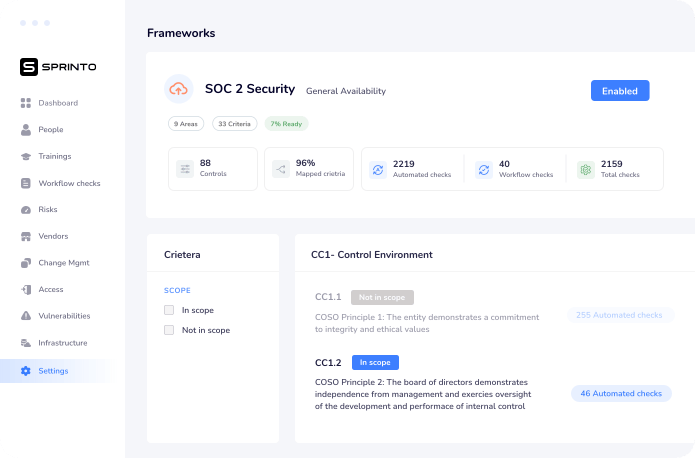The image size is (695, 458).
Task: Click the 7% Ready badge
Action: 286,124
